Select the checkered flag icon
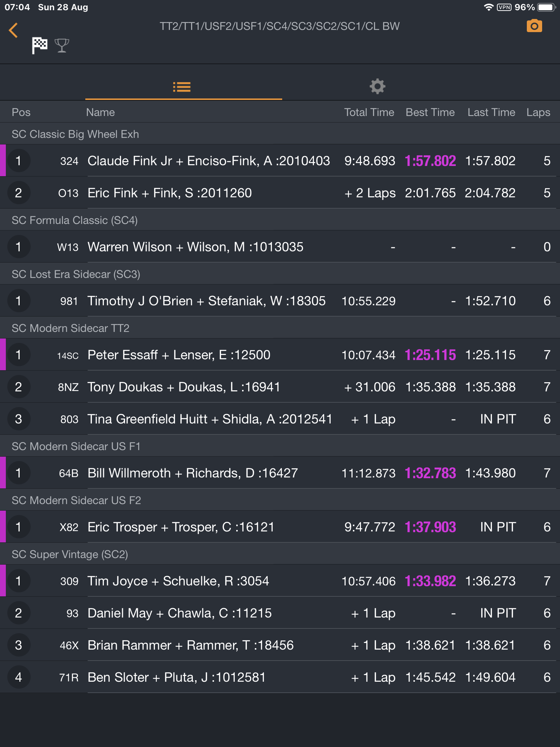 [39, 46]
